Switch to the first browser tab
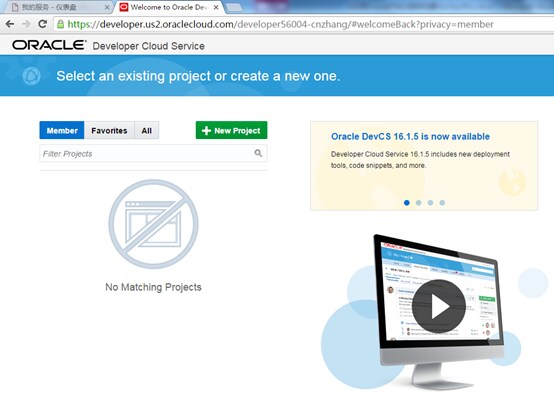Image resolution: width=554 pixels, height=401 pixels. [x=57, y=7]
